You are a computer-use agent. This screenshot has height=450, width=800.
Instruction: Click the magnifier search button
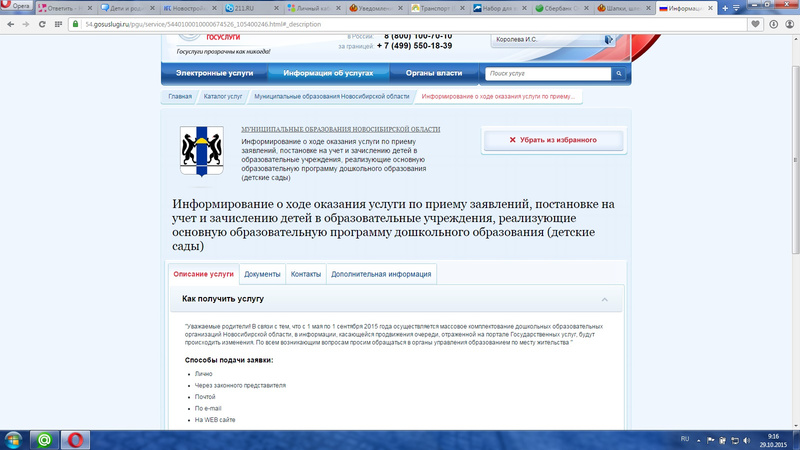[x=618, y=73]
